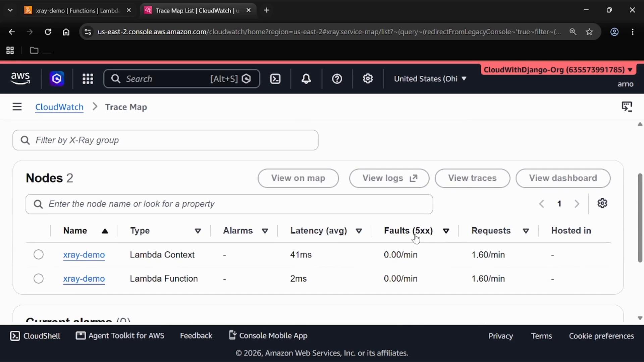Open the CloudWatch breadcrumb link
Viewport: 644px width, 362px height.
tap(59, 107)
